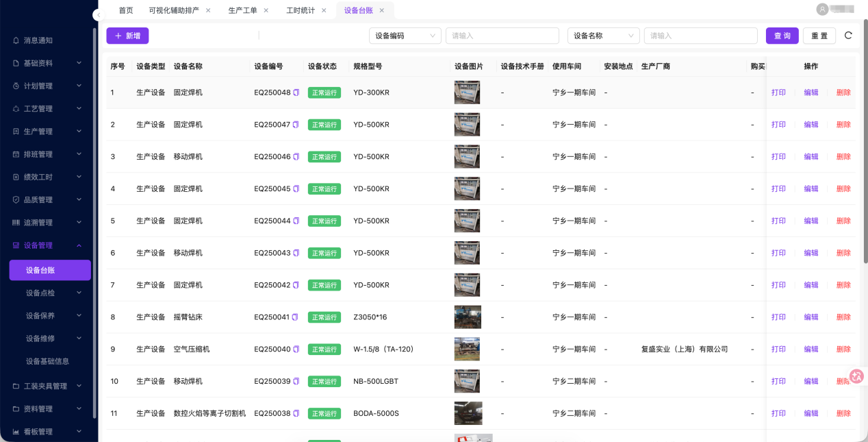868x442 pixels.
Task: Click the 看板管理 chart icon
Action: (x=16, y=432)
